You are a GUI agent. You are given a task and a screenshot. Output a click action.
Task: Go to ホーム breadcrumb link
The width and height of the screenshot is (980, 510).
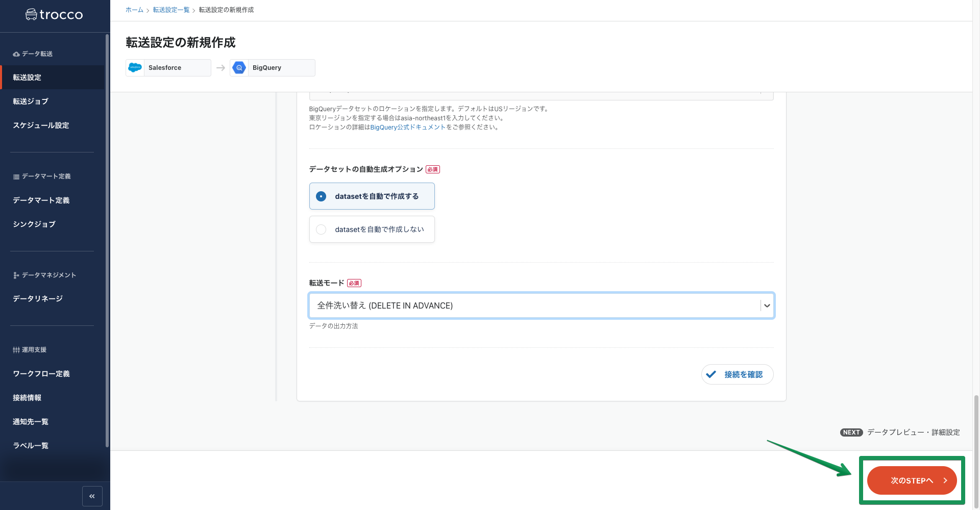coord(134,10)
